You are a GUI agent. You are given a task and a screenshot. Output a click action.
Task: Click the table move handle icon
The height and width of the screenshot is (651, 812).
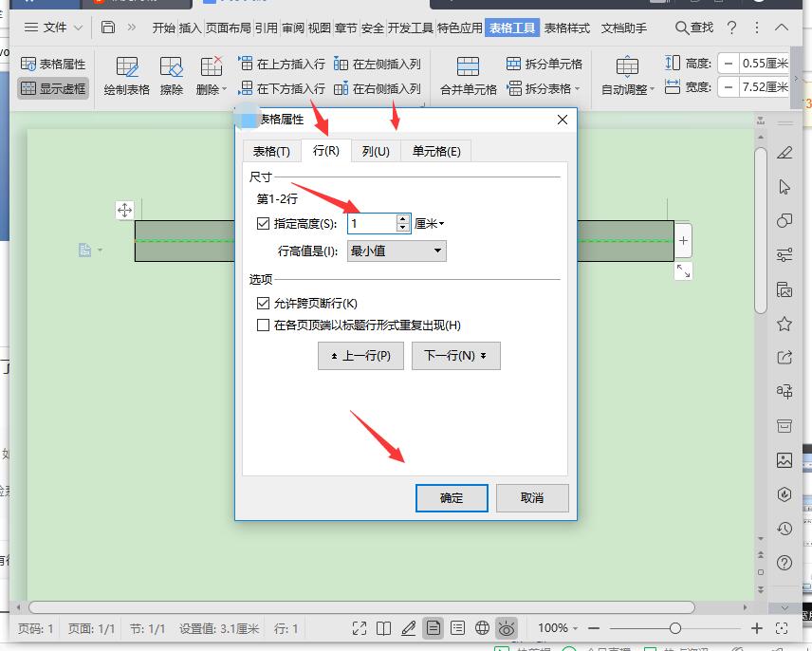(124, 211)
